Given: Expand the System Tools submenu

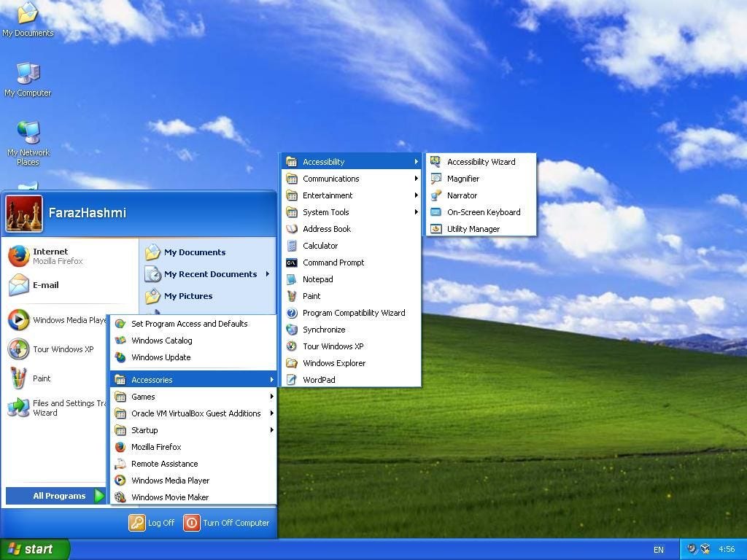Looking at the screenshot, I should pos(325,211).
